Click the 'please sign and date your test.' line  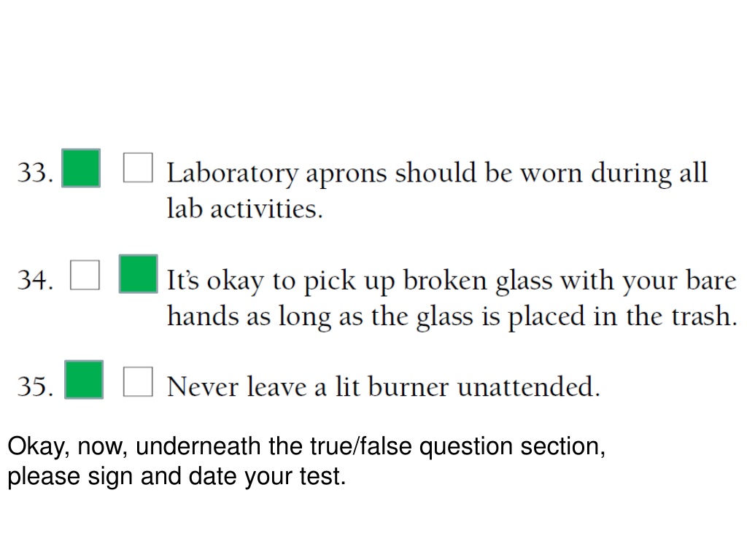tap(177, 477)
